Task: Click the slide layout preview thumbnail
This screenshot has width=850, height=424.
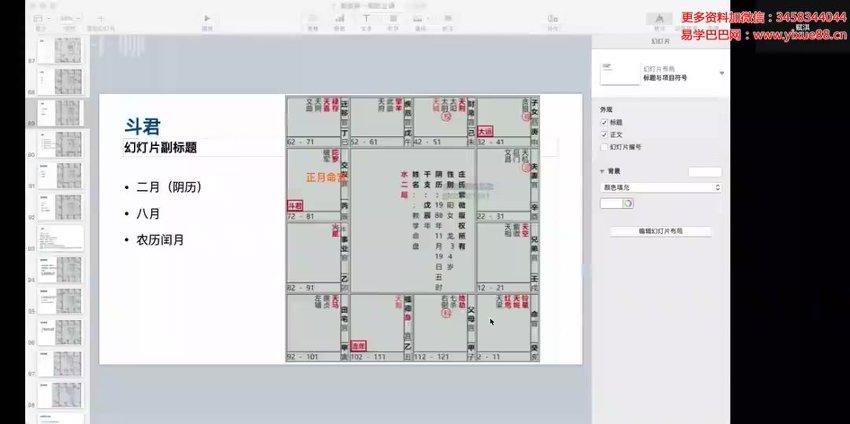Action: 620,73
